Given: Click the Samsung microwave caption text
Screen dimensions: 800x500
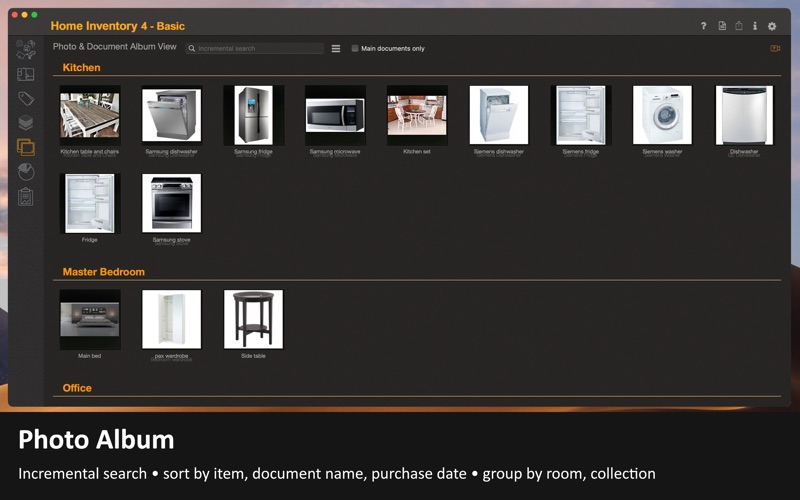Looking at the screenshot, I should 335,152.
